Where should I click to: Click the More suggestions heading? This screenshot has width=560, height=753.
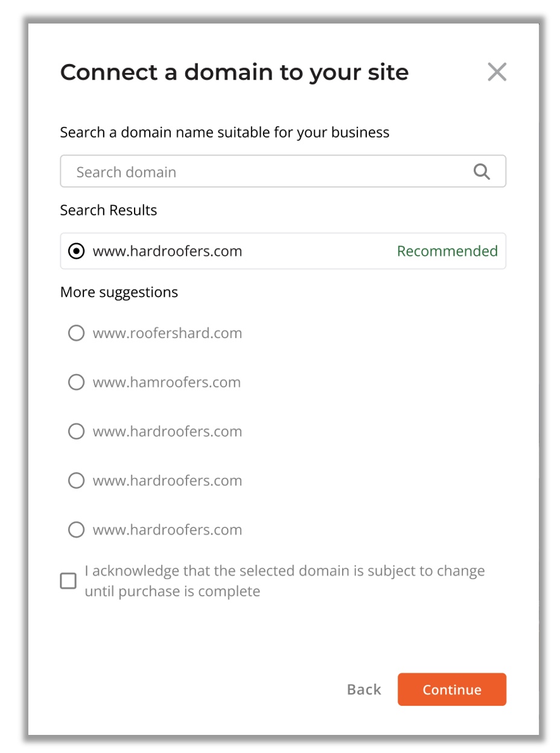(x=119, y=293)
